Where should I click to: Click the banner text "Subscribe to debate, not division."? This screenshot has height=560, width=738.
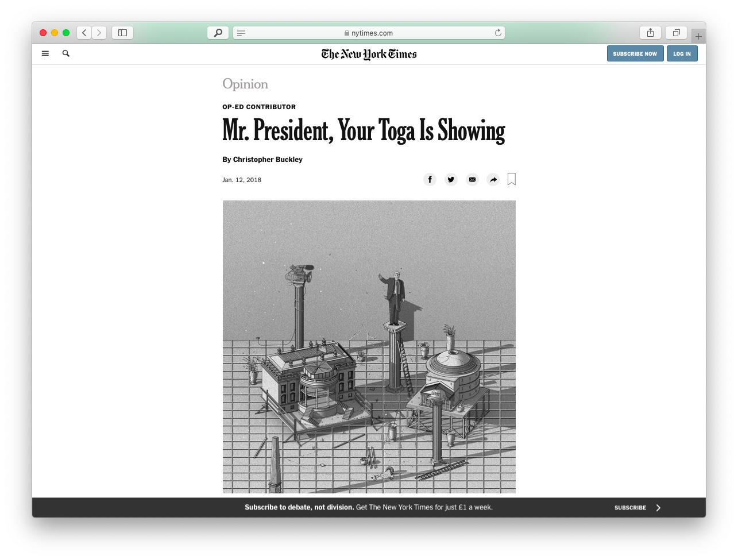(299, 507)
